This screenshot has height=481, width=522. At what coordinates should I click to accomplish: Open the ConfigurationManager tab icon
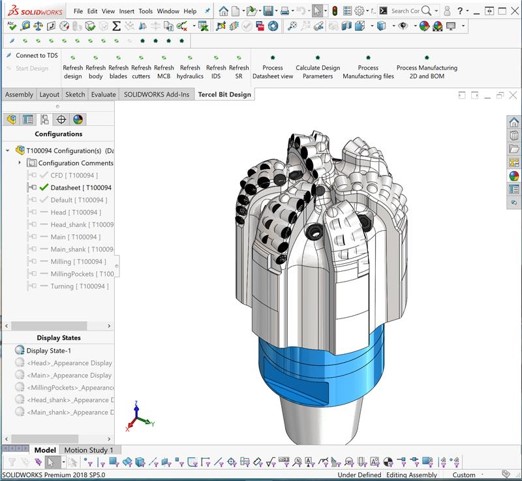[x=44, y=119]
